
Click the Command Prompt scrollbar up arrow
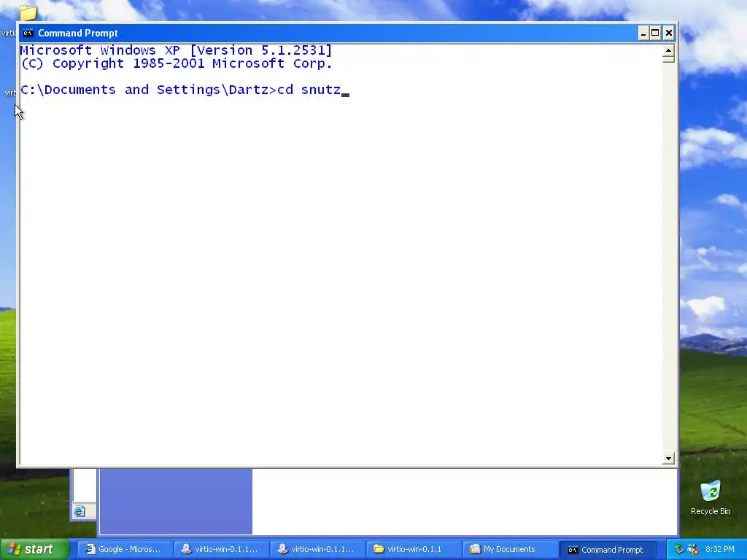(x=668, y=50)
